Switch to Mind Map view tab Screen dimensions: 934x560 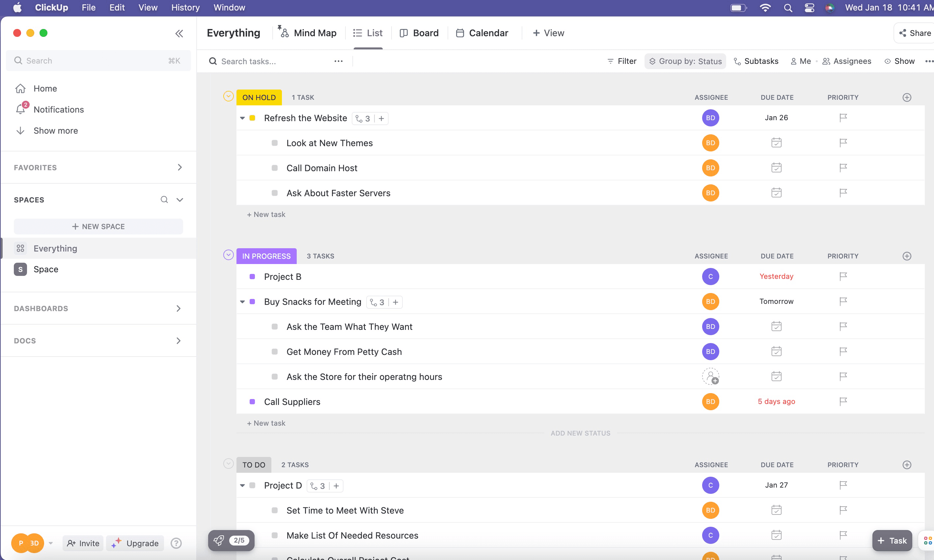(307, 33)
